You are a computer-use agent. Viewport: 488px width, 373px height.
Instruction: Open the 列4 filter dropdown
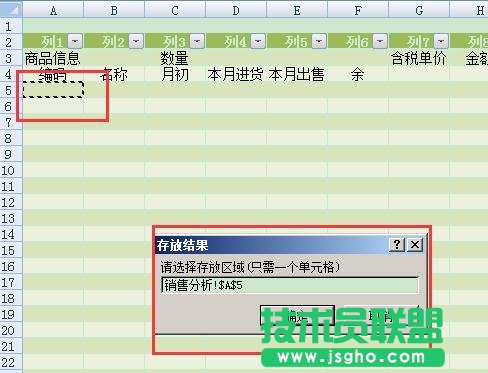tap(258, 41)
